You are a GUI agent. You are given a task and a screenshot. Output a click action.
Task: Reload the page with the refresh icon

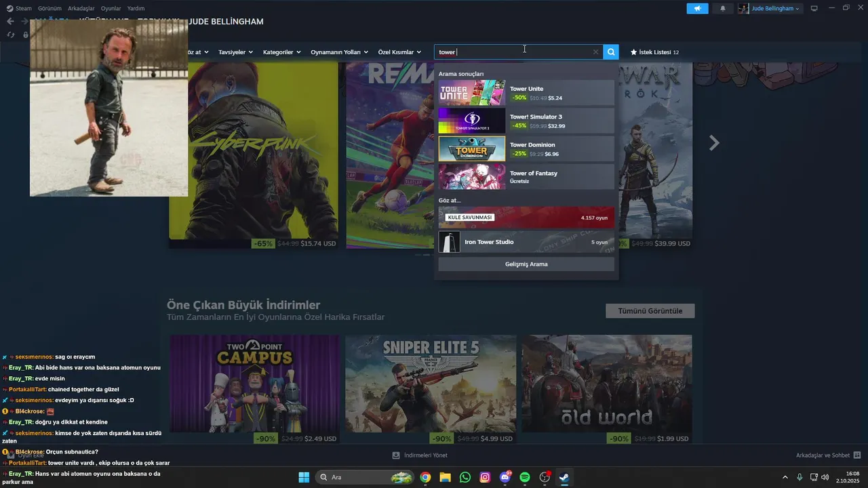click(11, 35)
